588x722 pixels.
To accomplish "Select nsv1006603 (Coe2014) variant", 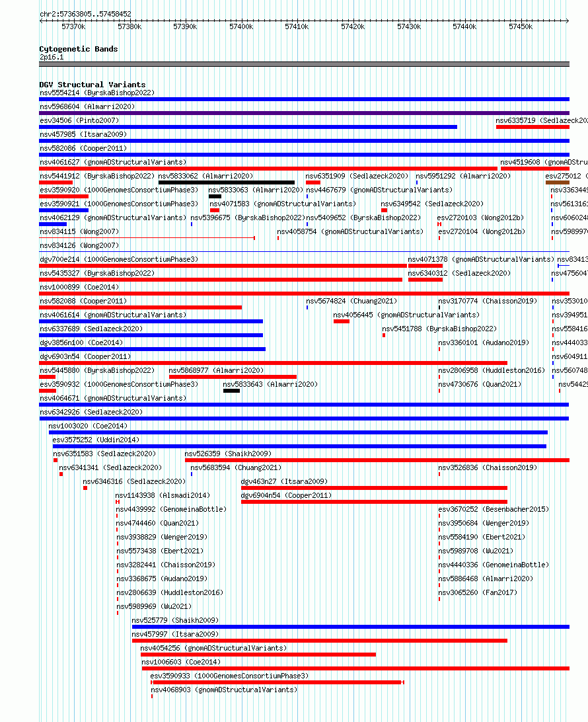I will tap(181, 662).
